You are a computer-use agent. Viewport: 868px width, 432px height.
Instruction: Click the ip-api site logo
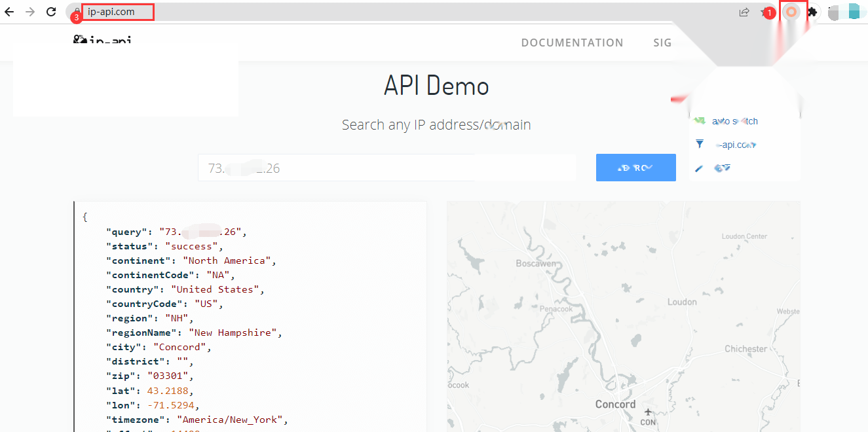pyautogui.click(x=102, y=41)
